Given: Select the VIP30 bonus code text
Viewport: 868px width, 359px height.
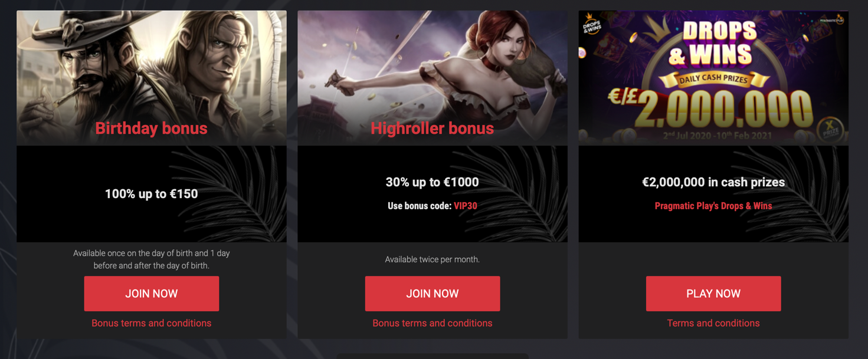Looking at the screenshot, I should coord(465,206).
